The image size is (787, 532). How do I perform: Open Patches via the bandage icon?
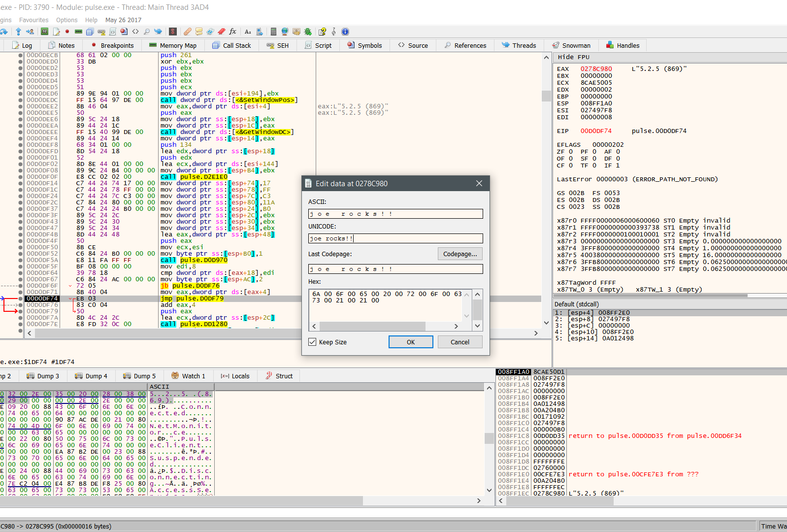coord(188,32)
